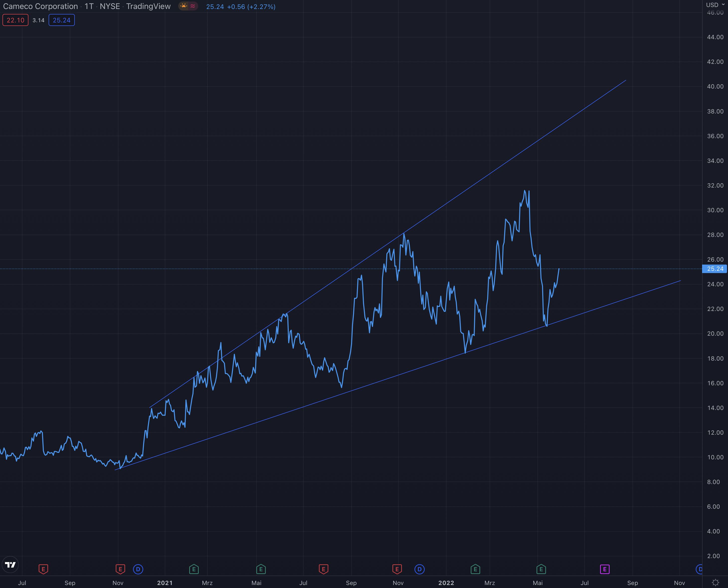Click the 40.00 price axis label
The image size is (728, 588).
click(715, 86)
